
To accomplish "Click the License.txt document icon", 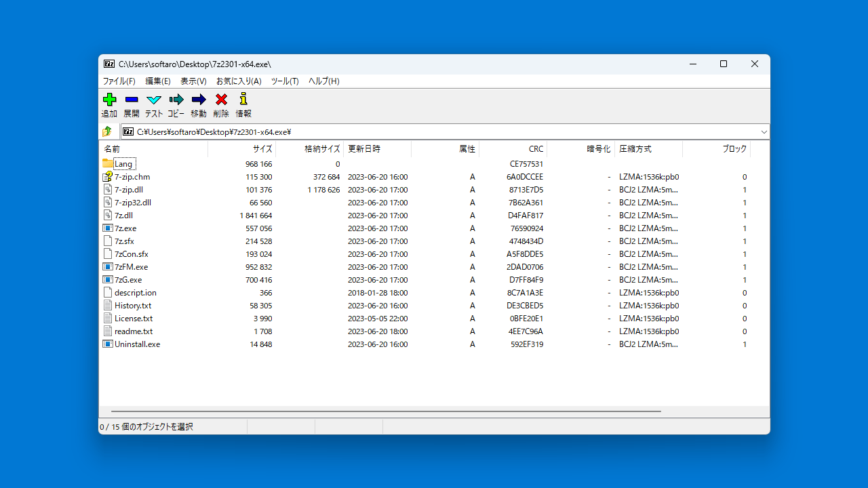I will pos(108,318).
